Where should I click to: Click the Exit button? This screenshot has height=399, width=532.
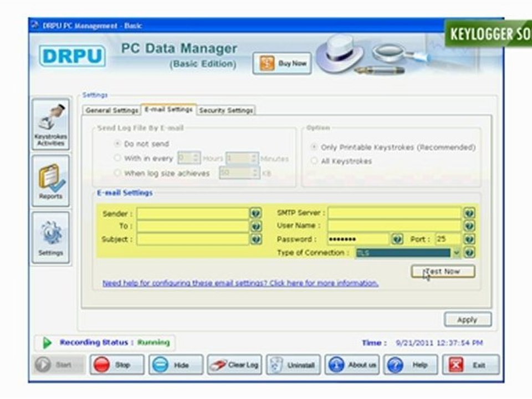click(471, 365)
